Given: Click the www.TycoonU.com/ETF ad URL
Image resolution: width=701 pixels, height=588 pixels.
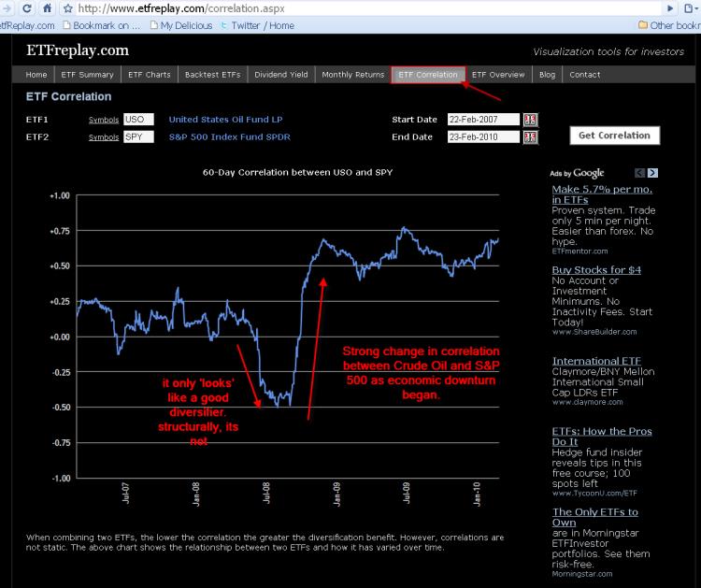Looking at the screenshot, I should click(594, 494).
